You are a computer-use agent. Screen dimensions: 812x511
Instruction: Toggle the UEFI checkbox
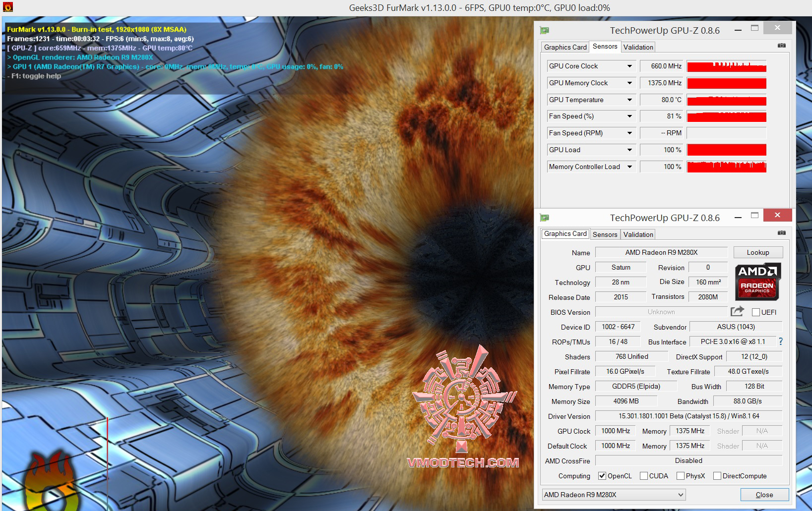click(756, 312)
